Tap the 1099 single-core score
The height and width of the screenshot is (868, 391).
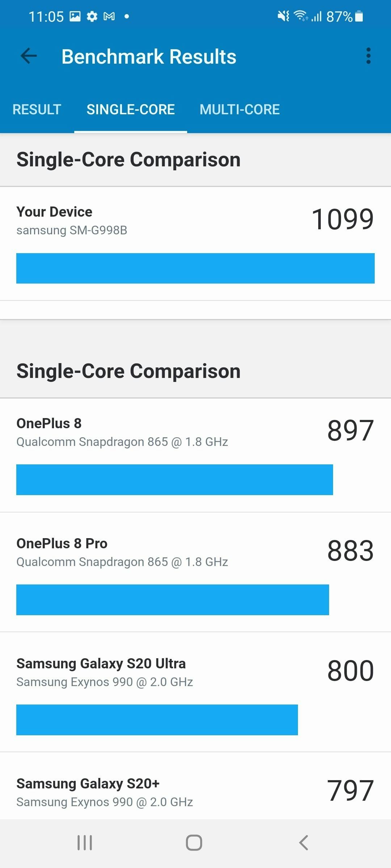pos(342,219)
